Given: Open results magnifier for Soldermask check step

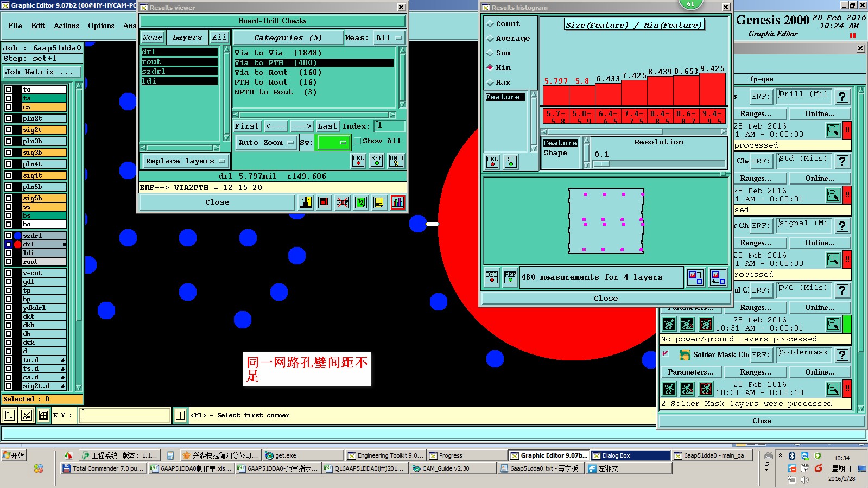Looking at the screenshot, I should 833,389.
